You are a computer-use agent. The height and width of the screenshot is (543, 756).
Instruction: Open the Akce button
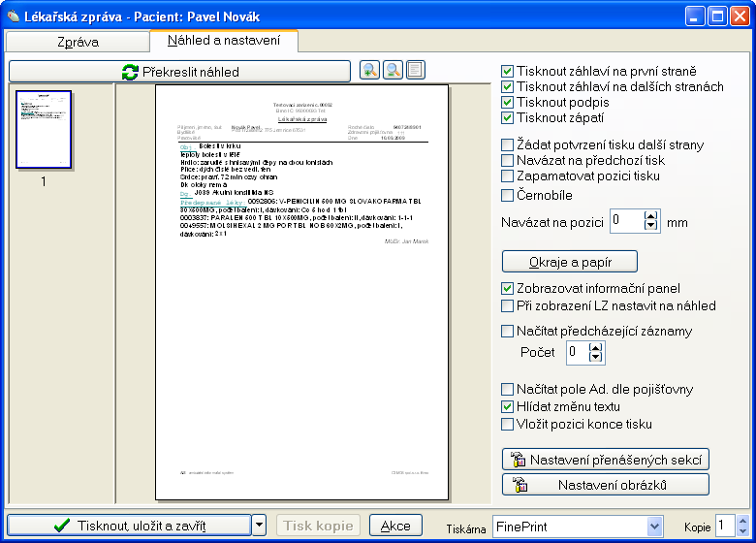[x=395, y=526]
